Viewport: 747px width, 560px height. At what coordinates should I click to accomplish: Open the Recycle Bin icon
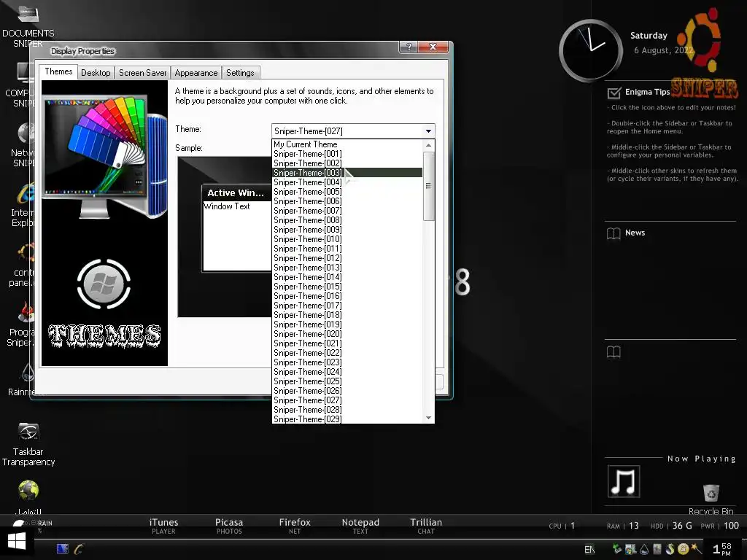coord(711,499)
